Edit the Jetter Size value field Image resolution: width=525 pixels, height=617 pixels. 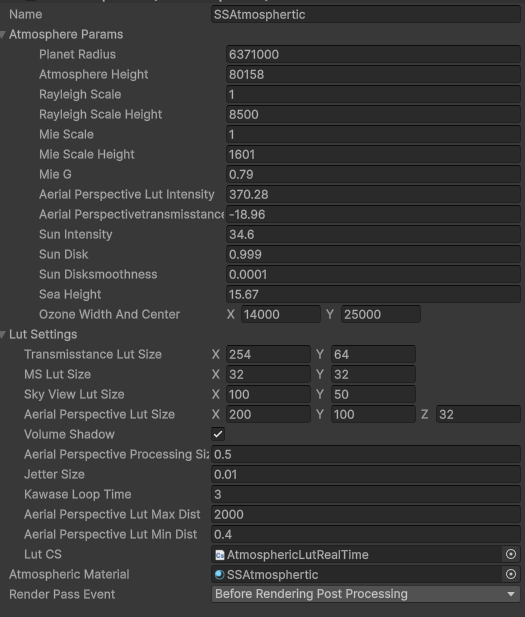coord(366,474)
